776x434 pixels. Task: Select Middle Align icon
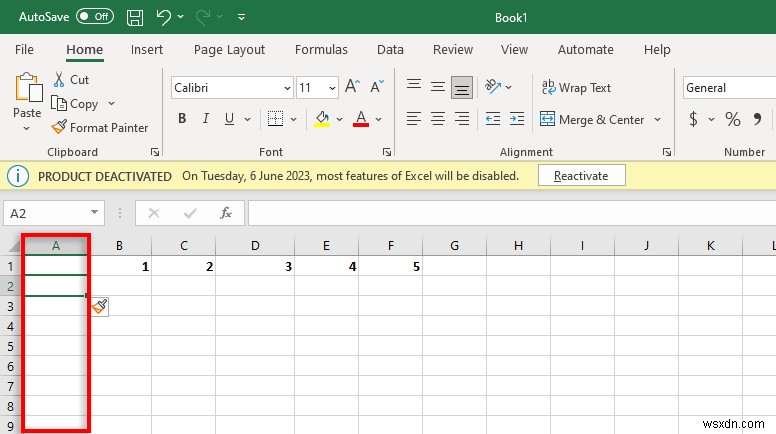437,87
